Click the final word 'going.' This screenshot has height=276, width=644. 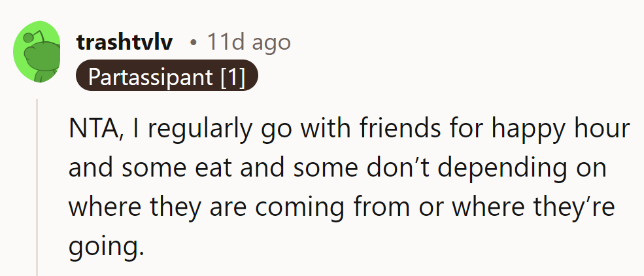105,247
